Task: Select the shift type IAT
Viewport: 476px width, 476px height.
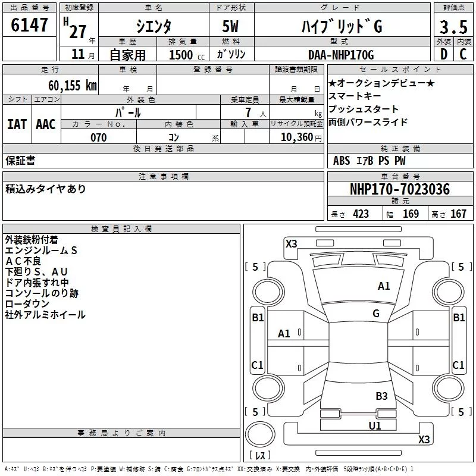Action: pyautogui.click(x=17, y=124)
